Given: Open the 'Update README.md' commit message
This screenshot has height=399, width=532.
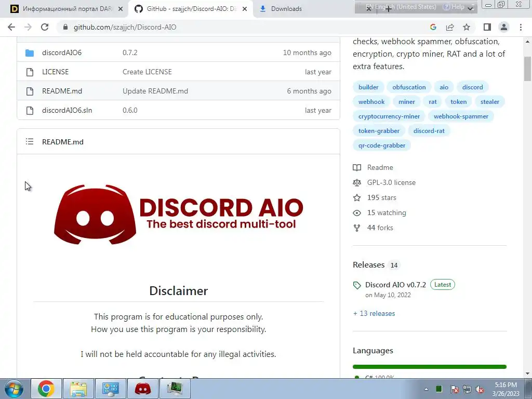Looking at the screenshot, I should tap(155, 91).
